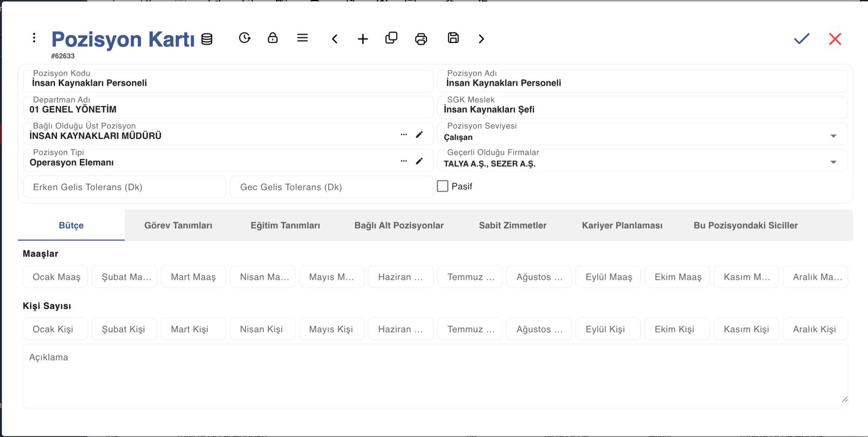Edit Bağlı Olduğu Üst Pozisyon with pencil
The width and height of the screenshot is (868, 437).
419,134
